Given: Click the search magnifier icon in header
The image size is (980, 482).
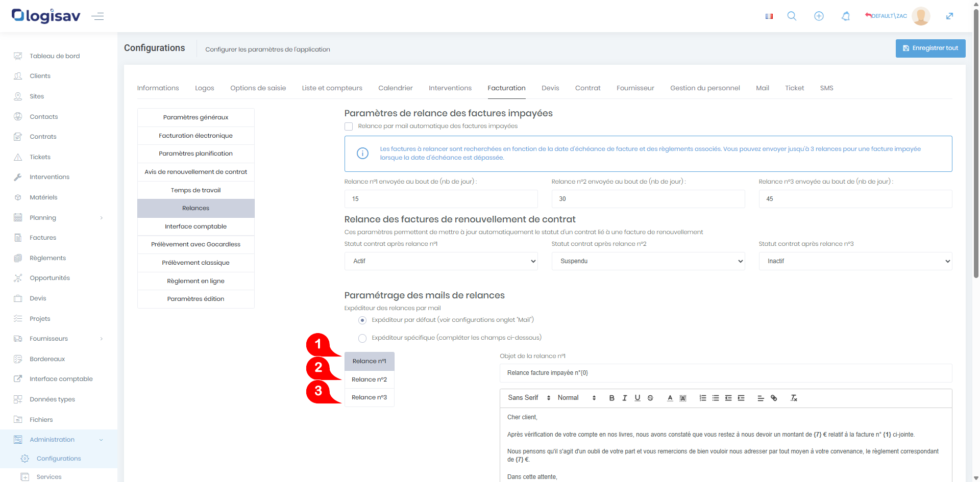Looking at the screenshot, I should coord(792,16).
